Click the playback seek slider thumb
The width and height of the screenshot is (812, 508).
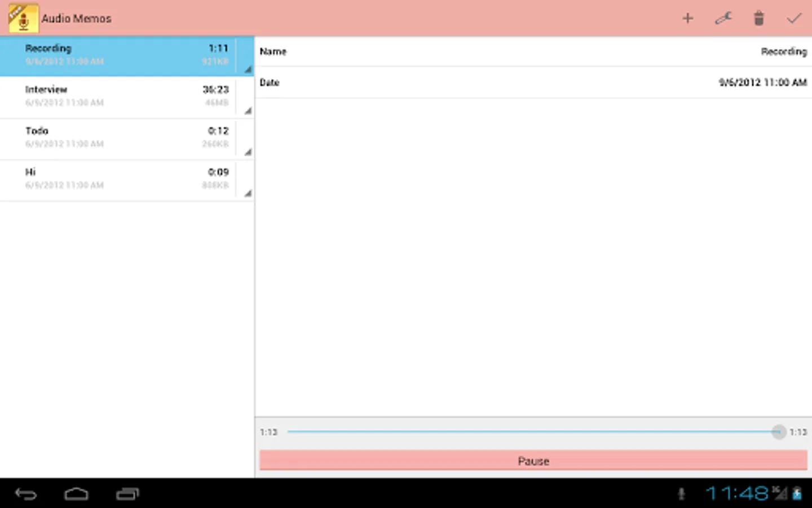pos(778,432)
